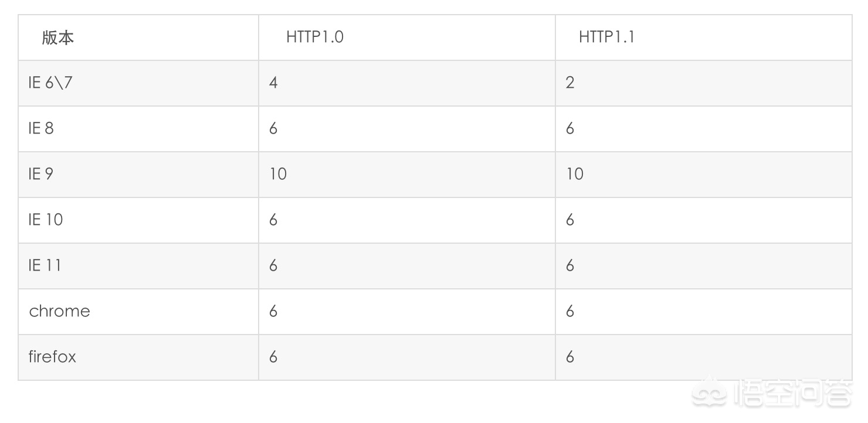Click the firefox row label
This screenshot has height=423, width=868.
click(x=52, y=356)
